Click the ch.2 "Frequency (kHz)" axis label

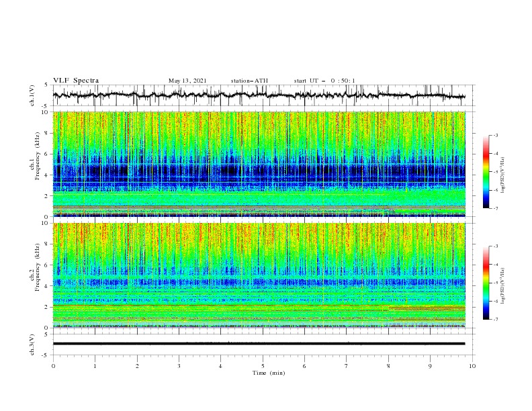click(x=37, y=267)
